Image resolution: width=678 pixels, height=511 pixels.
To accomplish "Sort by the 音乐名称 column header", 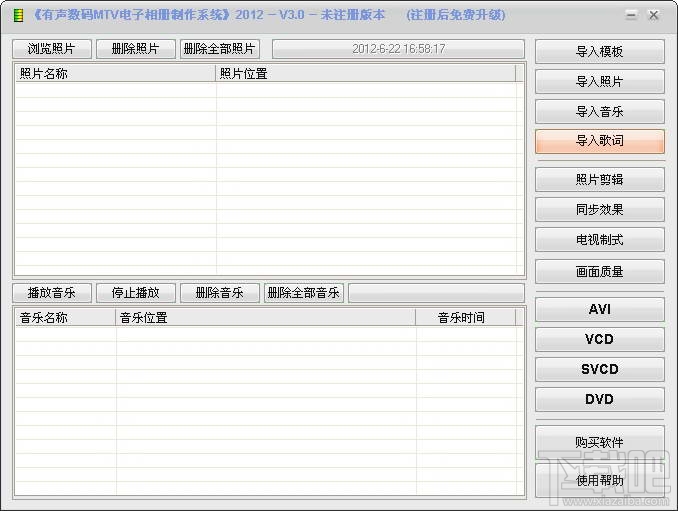I will (66, 318).
